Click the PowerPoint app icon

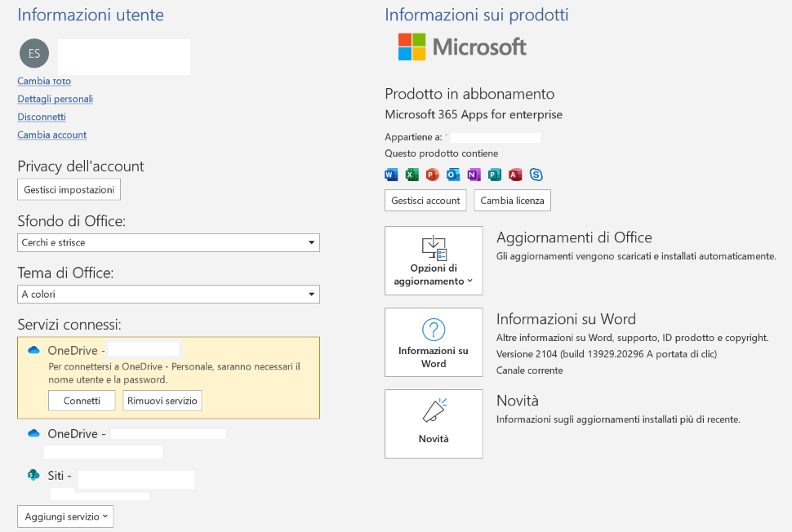[433, 175]
